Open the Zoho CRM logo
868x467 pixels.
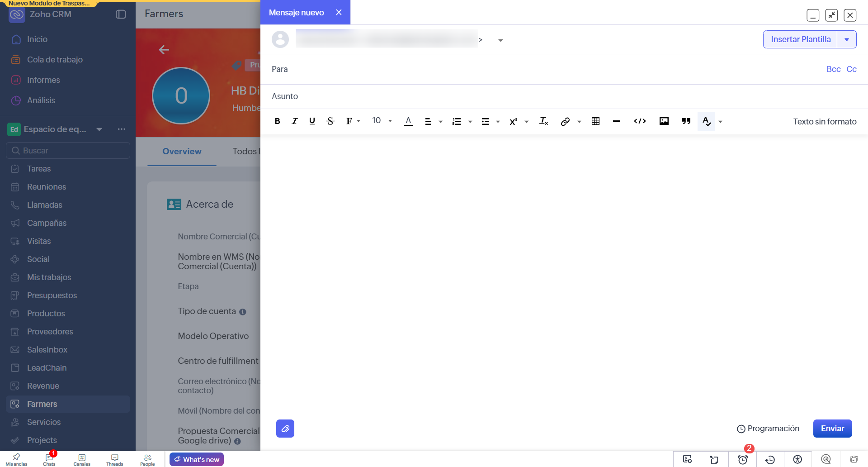coord(17,14)
